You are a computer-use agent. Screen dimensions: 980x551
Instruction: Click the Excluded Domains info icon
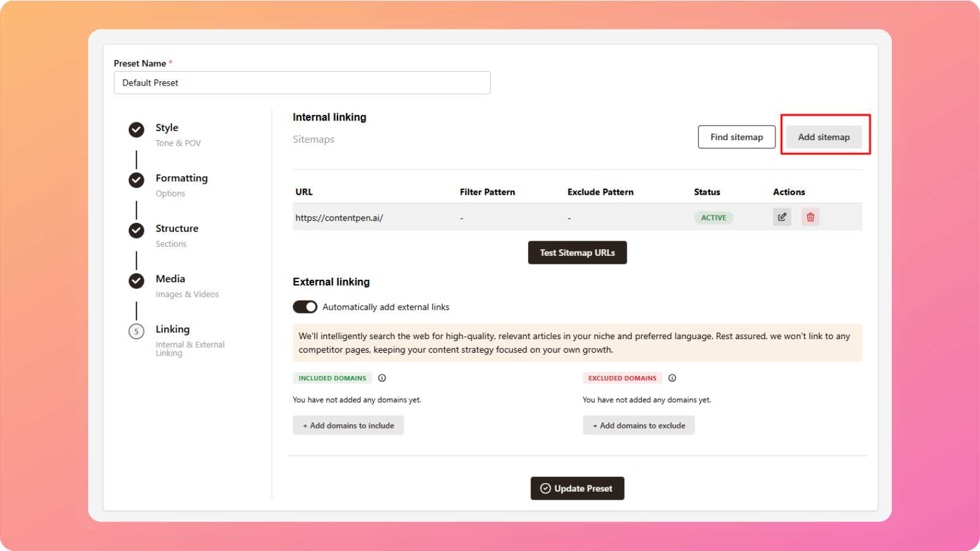672,378
